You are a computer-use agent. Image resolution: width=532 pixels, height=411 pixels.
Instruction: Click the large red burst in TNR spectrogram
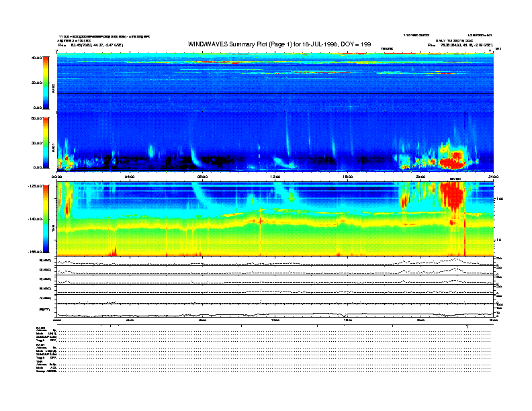(x=452, y=195)
